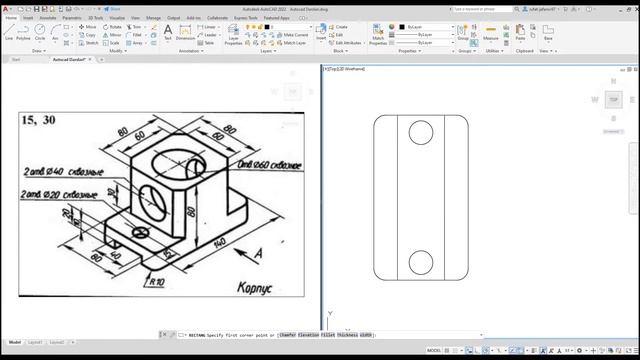Click the keyword search field
Viewport: 640px width, 360px height.
(482, 9)
